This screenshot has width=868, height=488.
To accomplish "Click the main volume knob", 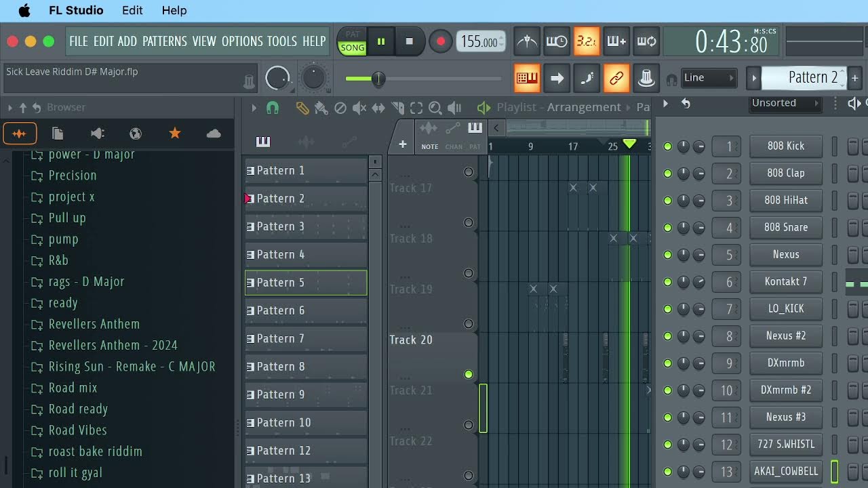I will (277, 79).
